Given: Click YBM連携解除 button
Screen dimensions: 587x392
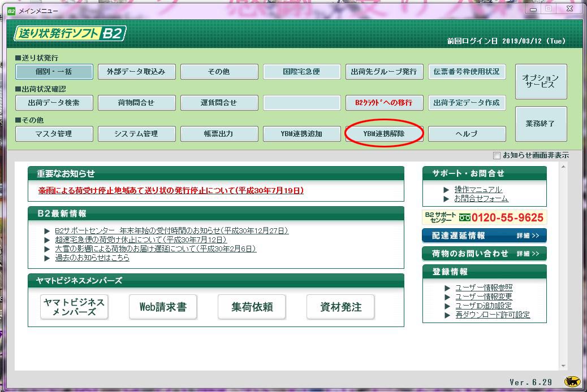Looking at the screenshot, I should pyautogui.click(x=384, y=133).
